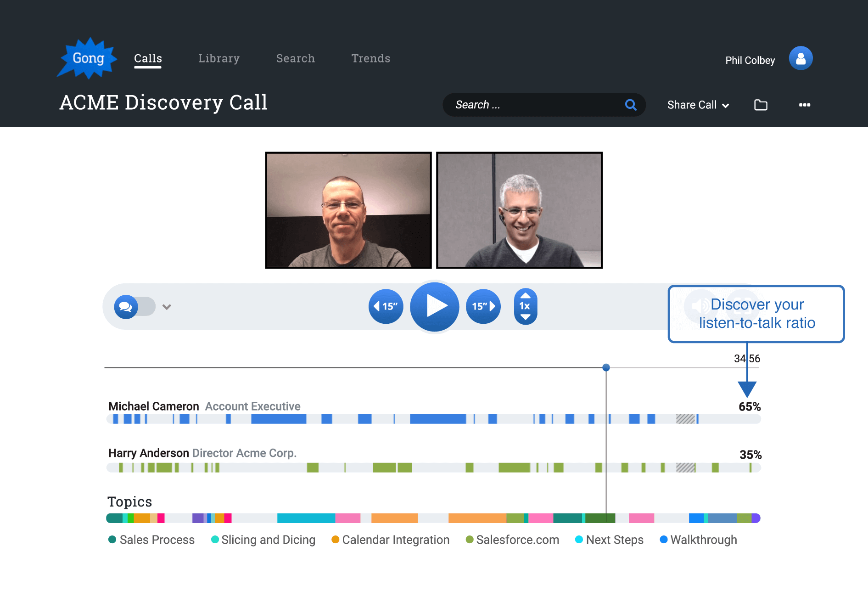Click the Phil Colbey user name
Viewport: 868px width, 597px height.
[750, 60]
